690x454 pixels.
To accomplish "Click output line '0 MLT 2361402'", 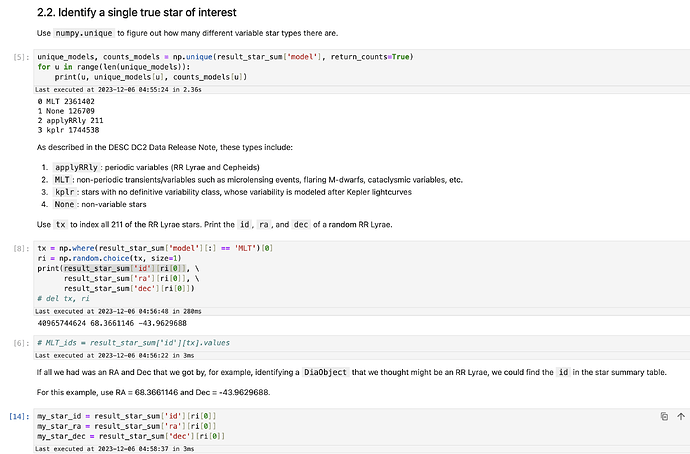I will tap(66, 101).
